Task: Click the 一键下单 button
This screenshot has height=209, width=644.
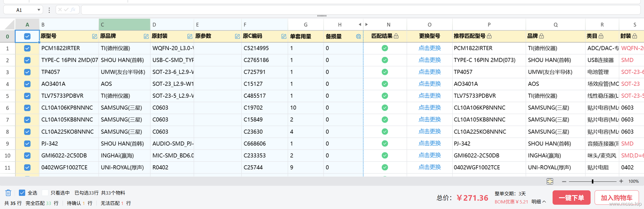Action: 571,198
